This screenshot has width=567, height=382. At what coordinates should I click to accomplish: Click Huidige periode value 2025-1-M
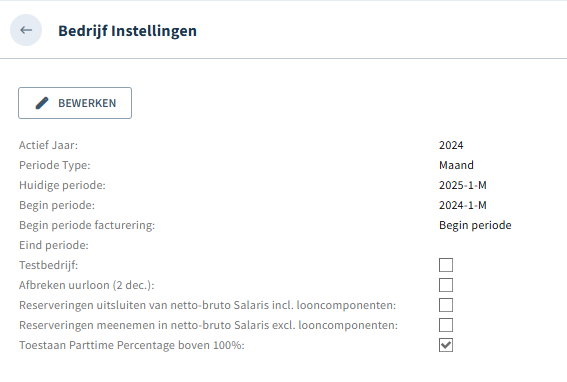(x=462, y=185)
